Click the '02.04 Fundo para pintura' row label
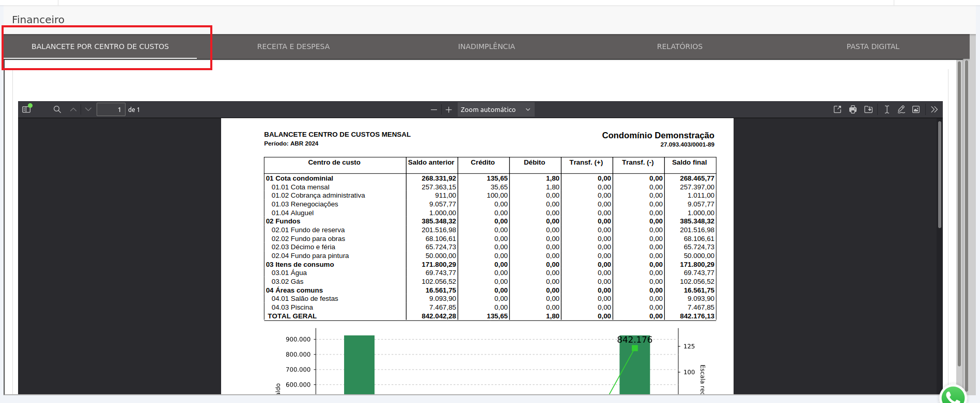Viewport: 980px width, 403px height. (x=310, y=256)
